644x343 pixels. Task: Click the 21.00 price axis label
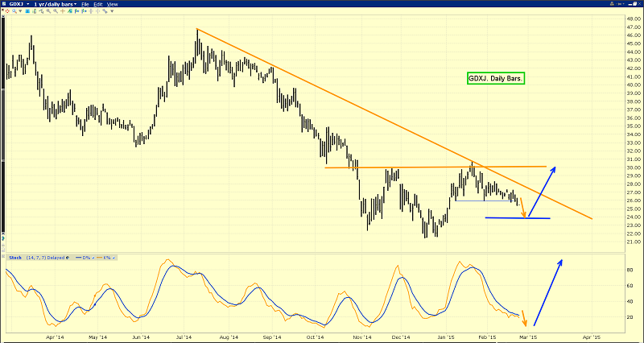(x=633, y=242)
